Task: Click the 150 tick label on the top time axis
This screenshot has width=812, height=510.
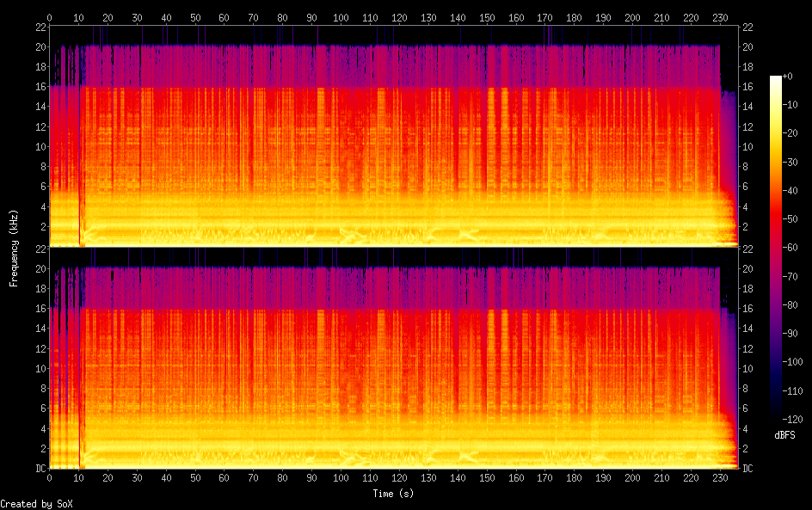Action: (488, 17)
